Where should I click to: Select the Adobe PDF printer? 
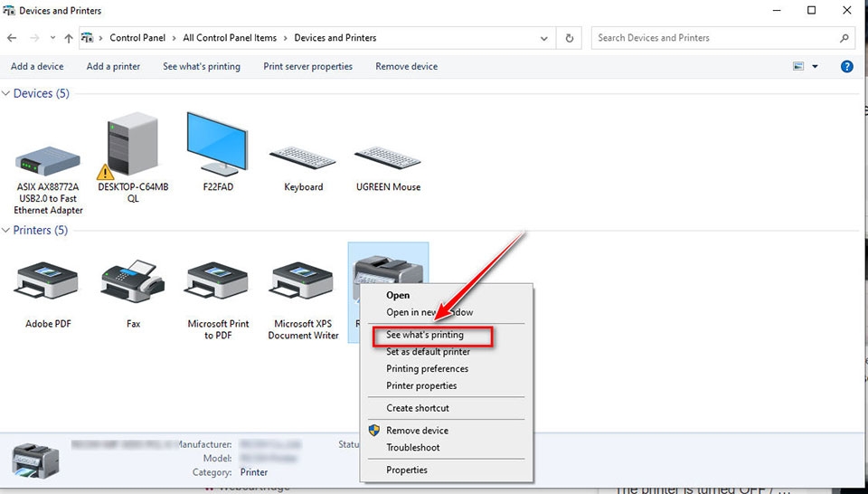[48, 295]
